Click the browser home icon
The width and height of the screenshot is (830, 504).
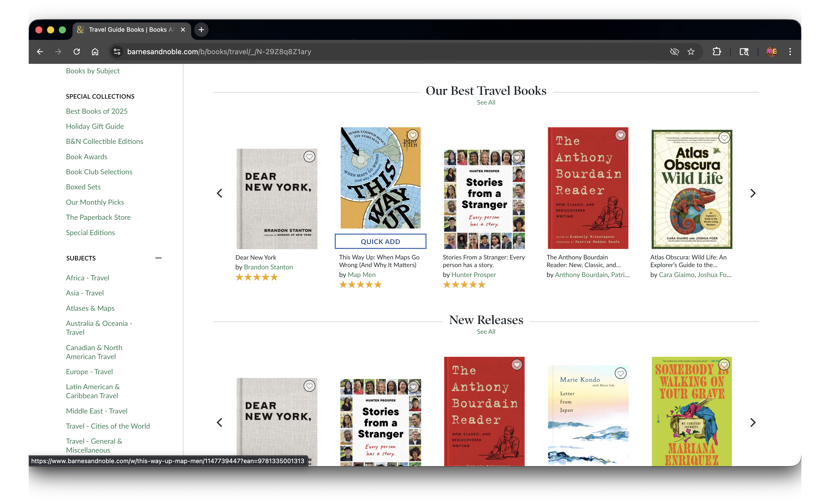[x=95, y=52]
